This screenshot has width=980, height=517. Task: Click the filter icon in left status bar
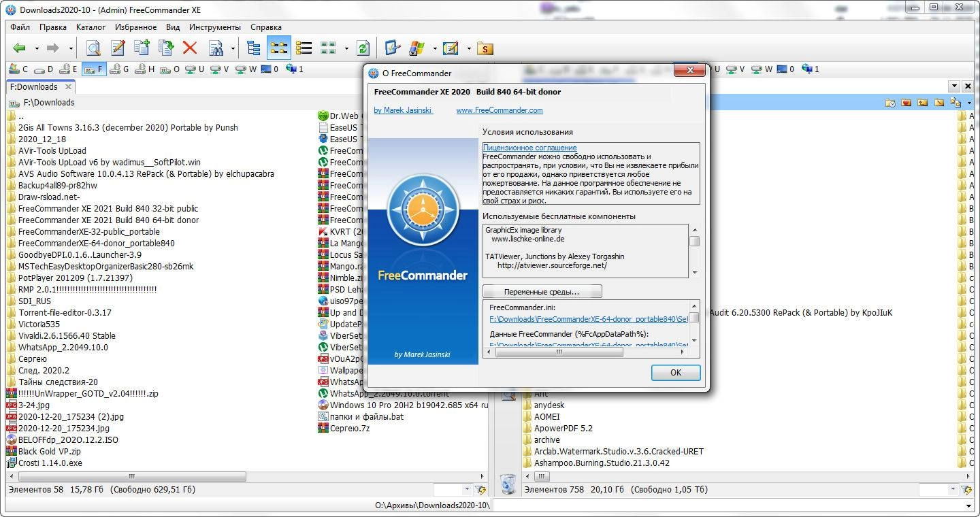[481, 490]
